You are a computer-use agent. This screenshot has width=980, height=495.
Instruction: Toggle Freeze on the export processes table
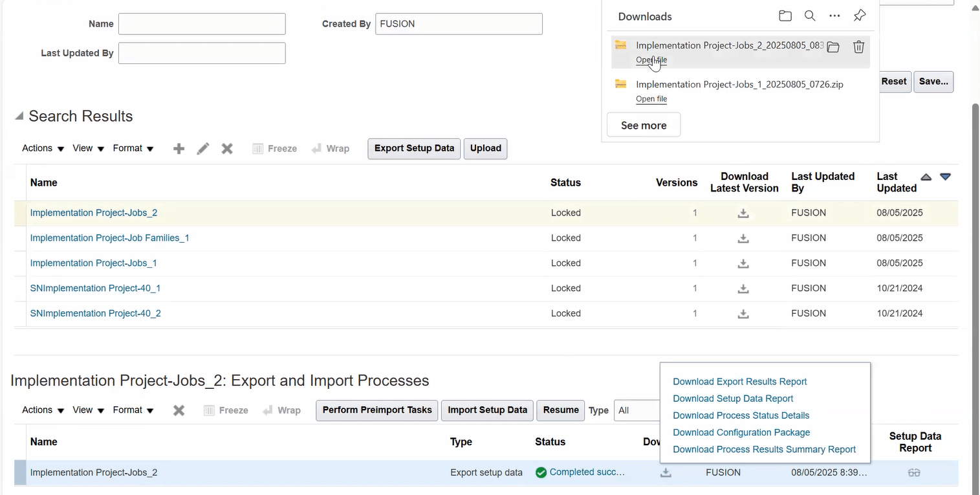(x=226, y=410)
